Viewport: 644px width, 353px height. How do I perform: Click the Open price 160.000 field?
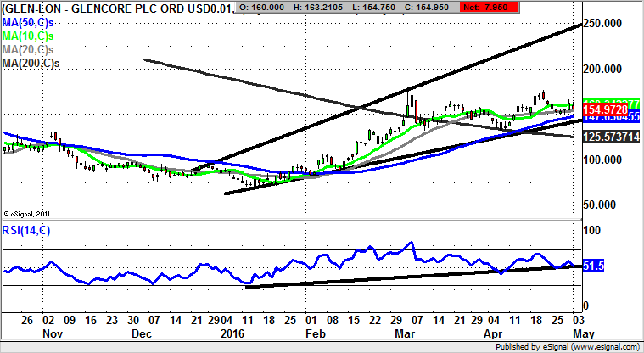(264, 8)
